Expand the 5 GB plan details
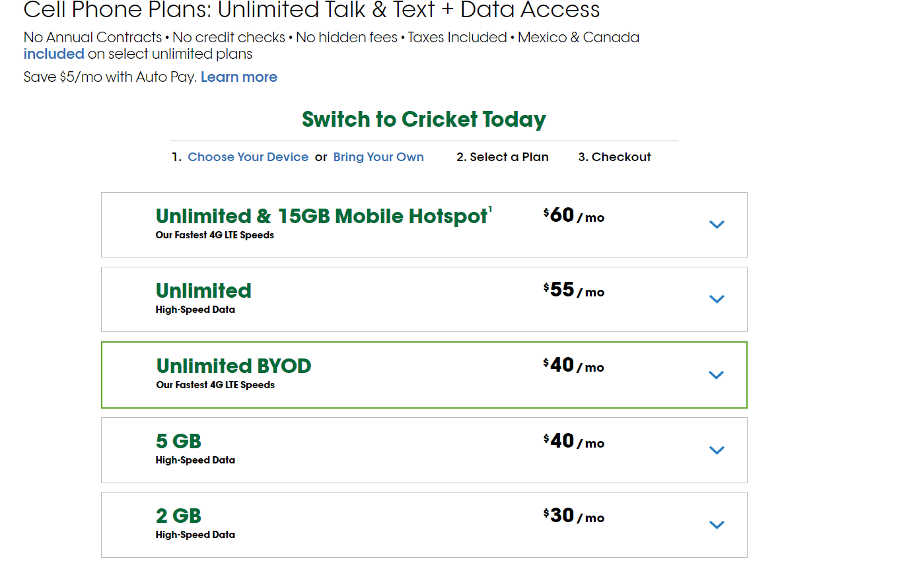924x575 pixels. pyautogui.click(x=717, y=450)
